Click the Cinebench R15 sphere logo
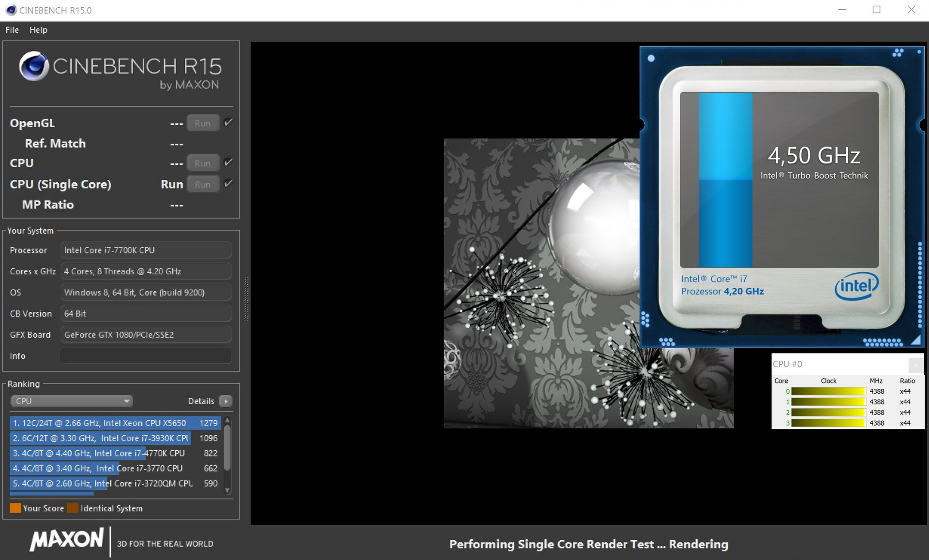This screenshot has width=929, height=560. [x=33, y=66]
